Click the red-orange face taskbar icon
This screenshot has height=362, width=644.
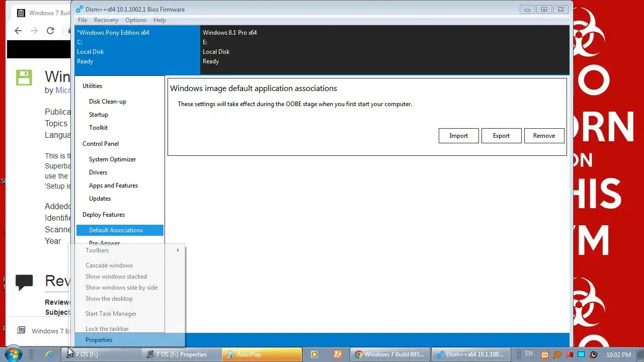click(x=337, y=354)
